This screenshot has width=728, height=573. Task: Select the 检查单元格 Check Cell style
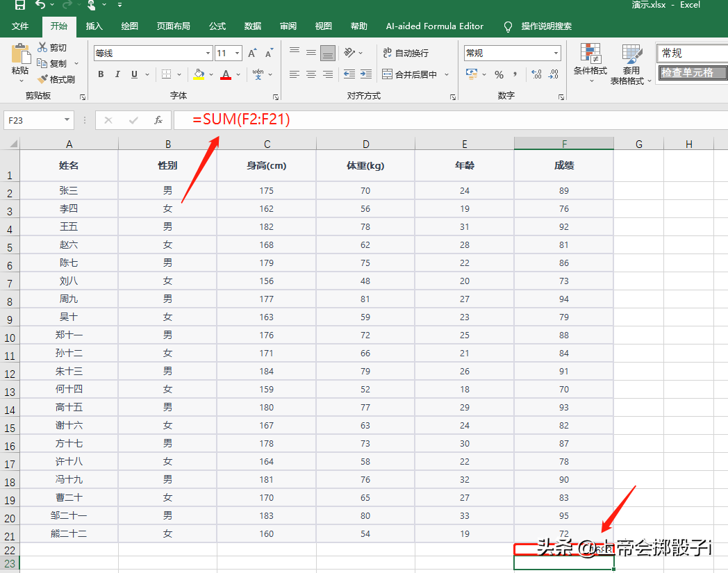(x=693, y=72)
